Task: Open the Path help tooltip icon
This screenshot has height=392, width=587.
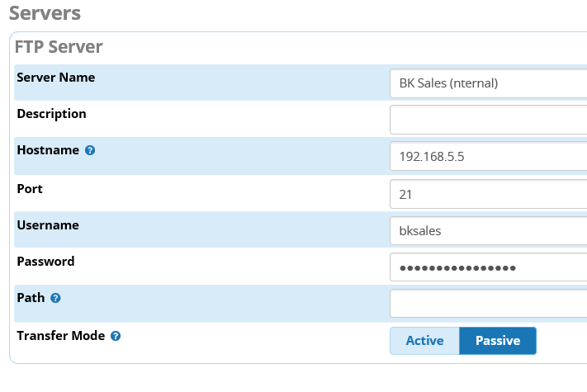Action: [x=55, y=298]
